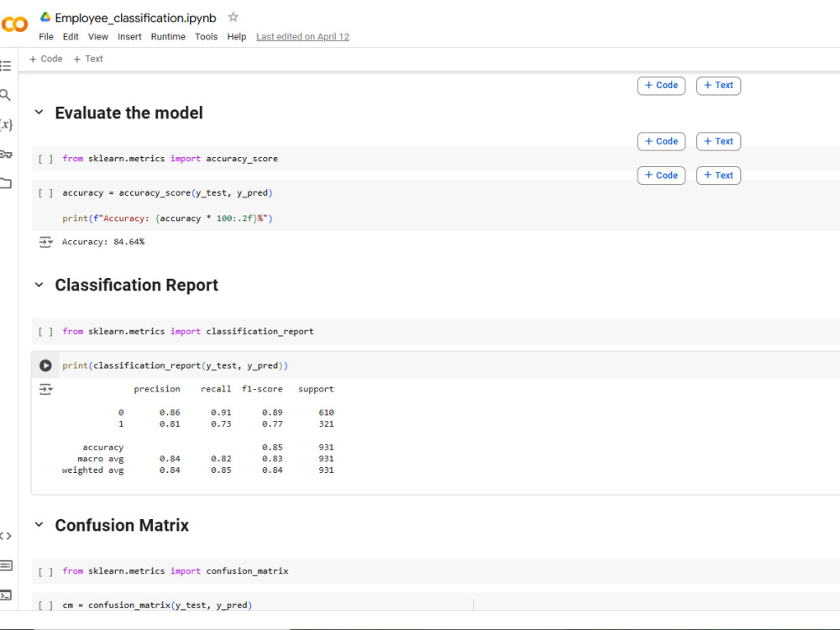Viewport: 840px width, 630px height.
Task: Click the output options icon beside Accuracy: 84.64%
Action: click(x=45, y=242)
